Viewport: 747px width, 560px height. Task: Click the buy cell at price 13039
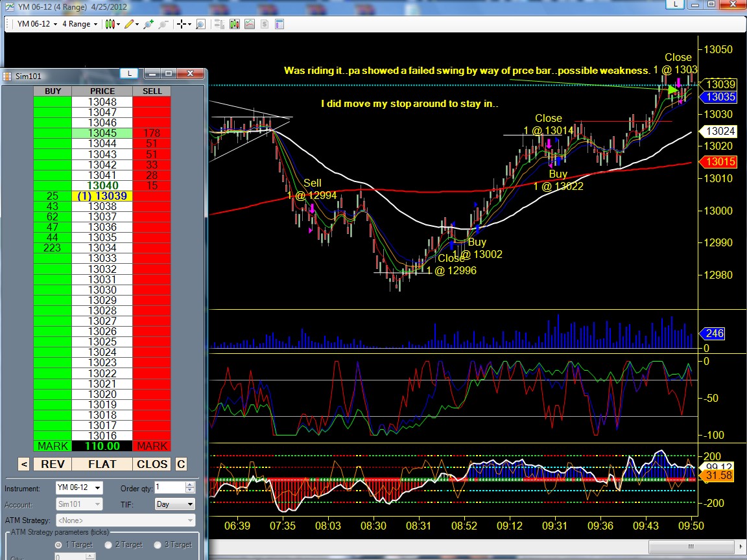point(53,196)
